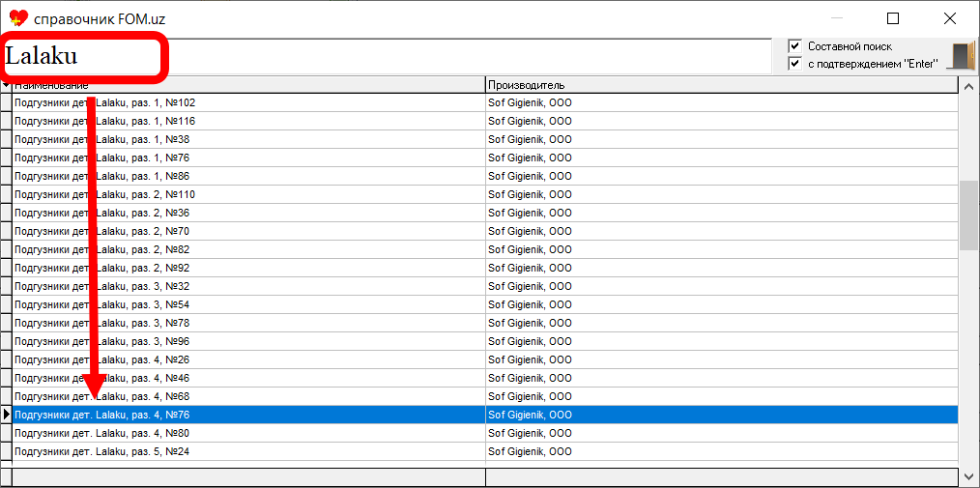
Task: Click the scrollbar down arrow
Action: (969, 475)
